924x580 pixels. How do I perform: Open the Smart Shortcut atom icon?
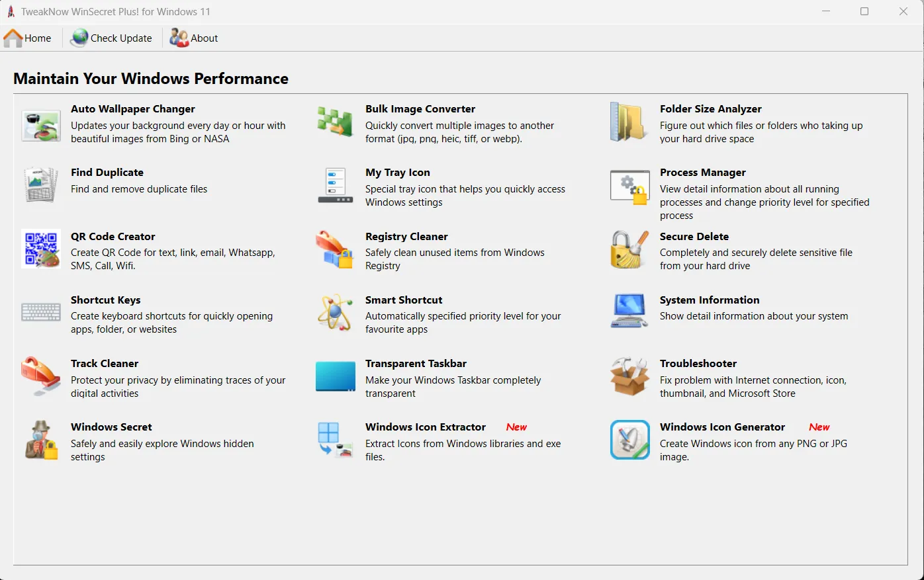tap(335, 313)
